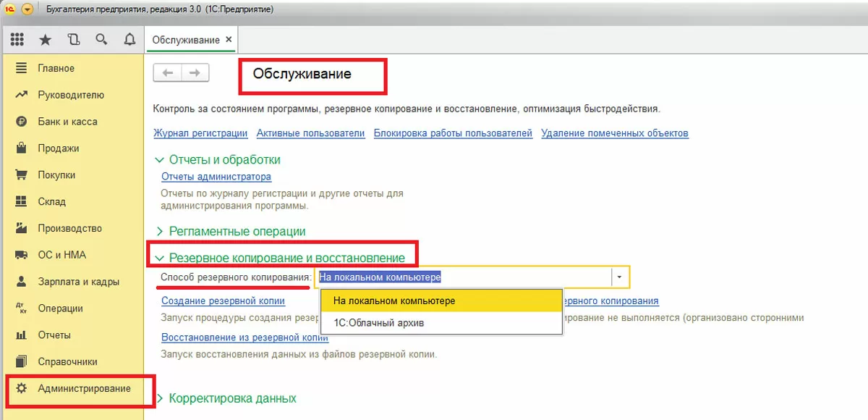This screenshot has height=420, width=868.
Task: Click the ОС и НМА truck icon
Action: tap(22, 255)
